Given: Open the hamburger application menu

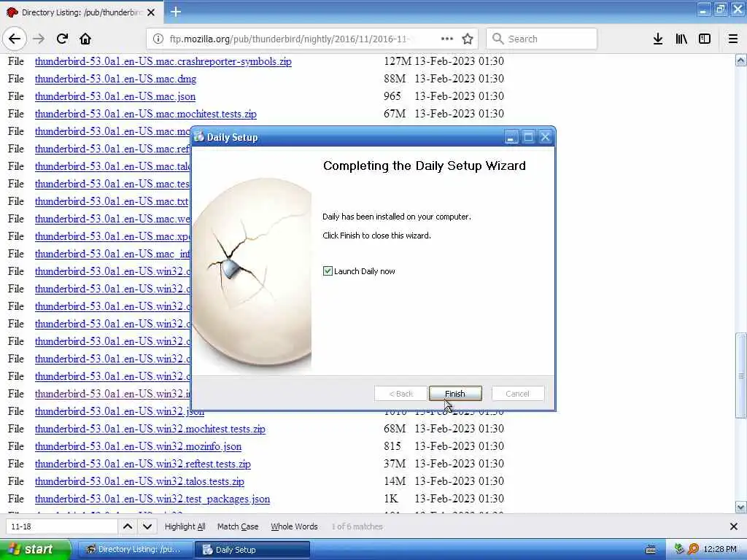Looking at the screenshot, I should point(733,39).
